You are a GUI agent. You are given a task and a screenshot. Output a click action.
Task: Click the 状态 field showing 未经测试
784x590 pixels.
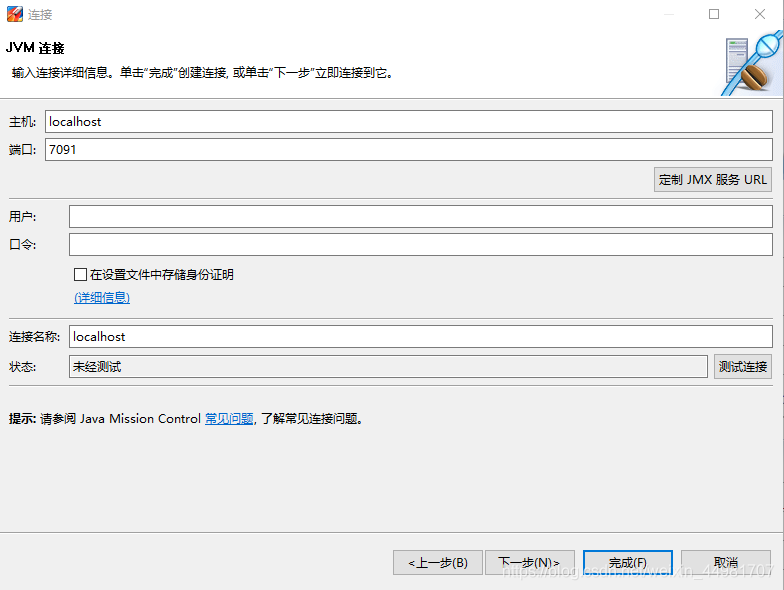click(388, 366)
